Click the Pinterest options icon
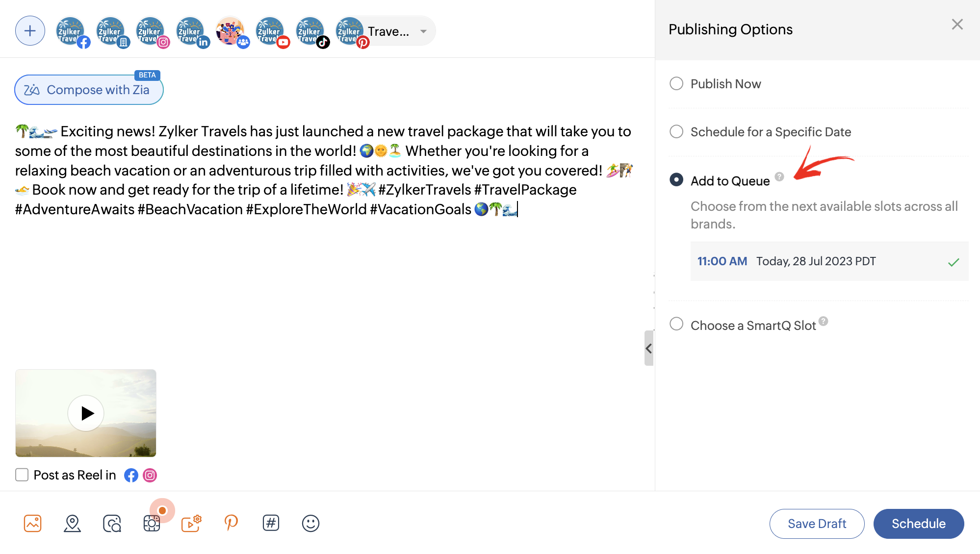Image resolution: width=980 pixels, height=554 pixels. click(231, 523)
